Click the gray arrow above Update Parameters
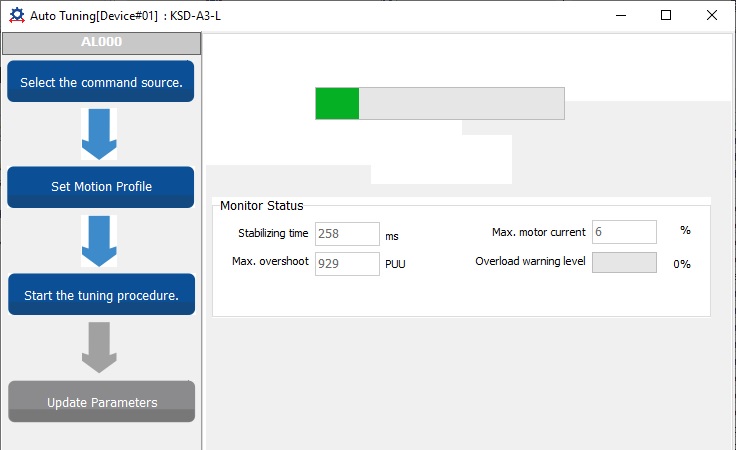Screen dimensions: 736x450 click(x=99, y=347)
